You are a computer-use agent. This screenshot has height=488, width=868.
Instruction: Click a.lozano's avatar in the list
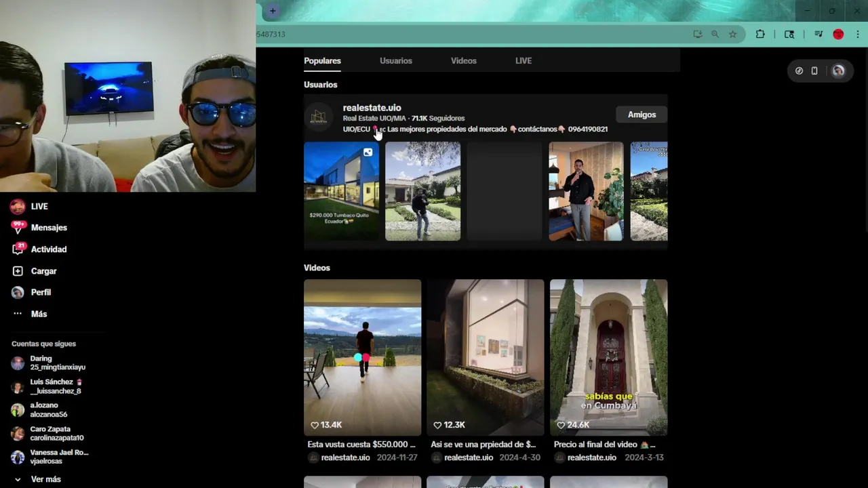(18, 410)
